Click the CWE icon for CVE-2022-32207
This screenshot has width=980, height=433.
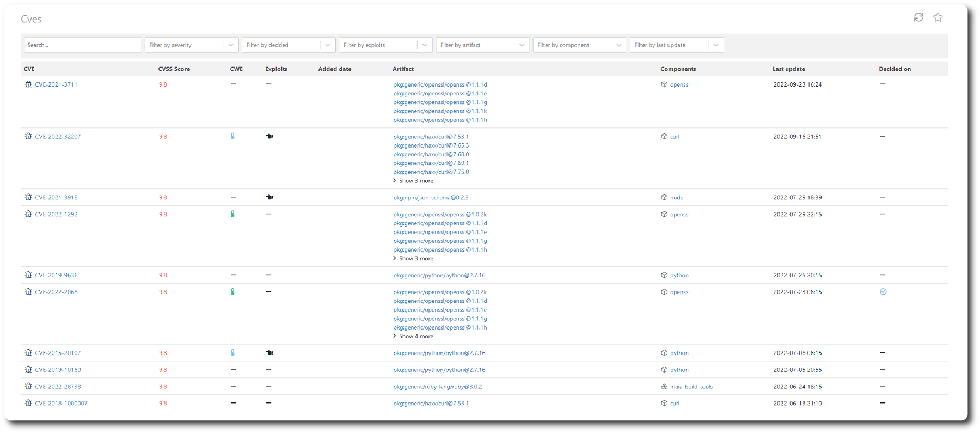click(232, 137)
